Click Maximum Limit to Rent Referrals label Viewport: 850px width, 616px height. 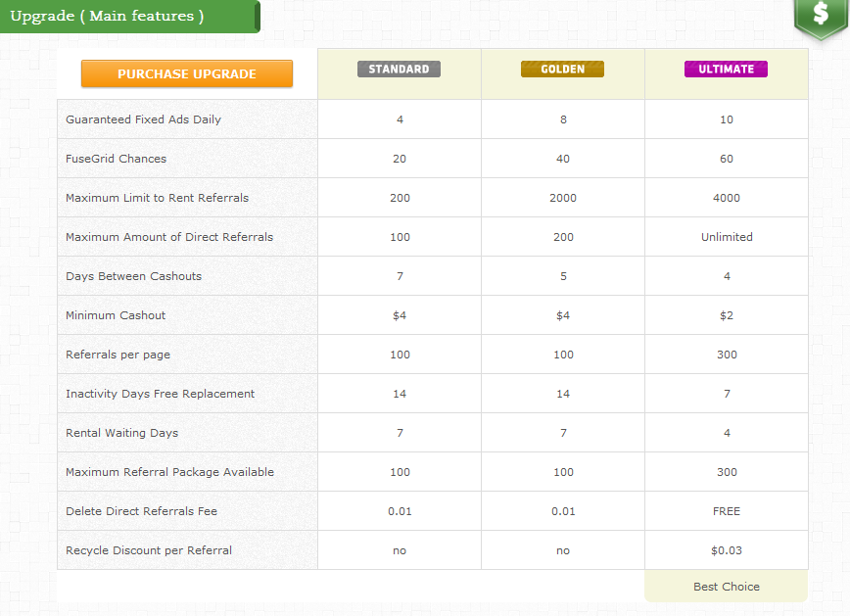click(158, 198)
